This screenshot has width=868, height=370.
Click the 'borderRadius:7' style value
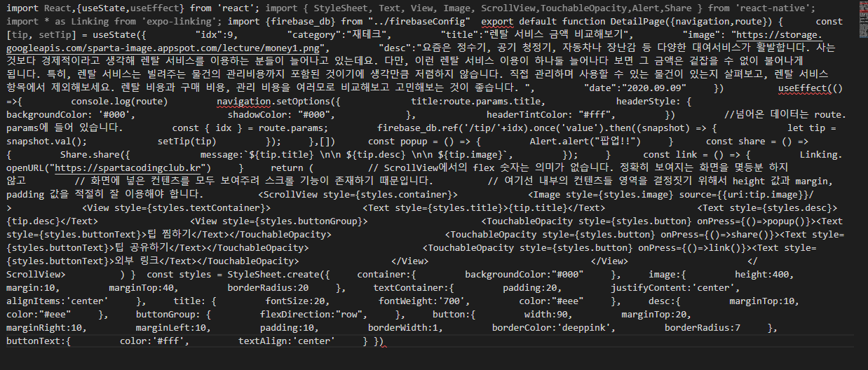click(703, 328)
